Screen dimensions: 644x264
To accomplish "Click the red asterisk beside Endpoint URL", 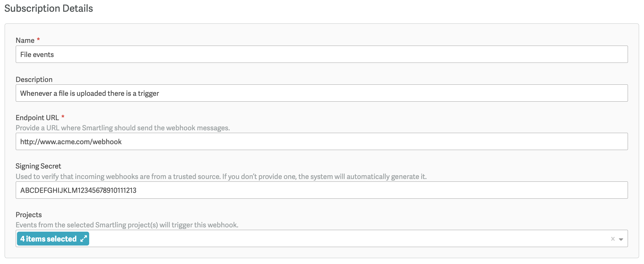I will pyautogui.click(x=63, y=117).
